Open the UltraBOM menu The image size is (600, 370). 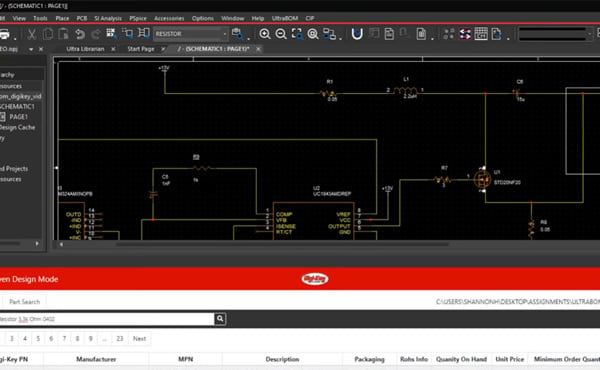pyautogui.click(x=285, y=18)
